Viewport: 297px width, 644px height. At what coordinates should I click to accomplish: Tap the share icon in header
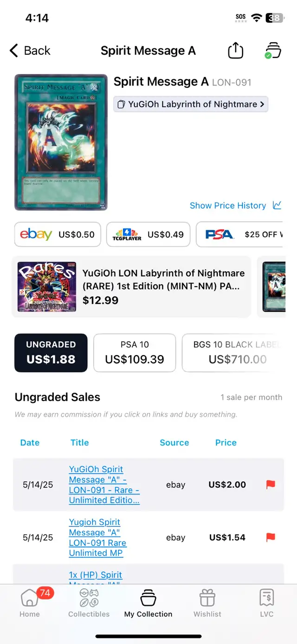tap(236, 50)
